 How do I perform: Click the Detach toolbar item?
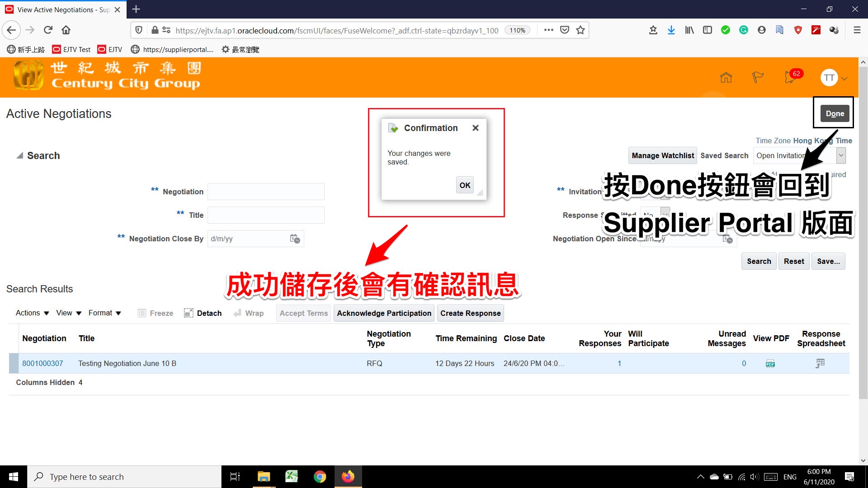coord(203,313)
